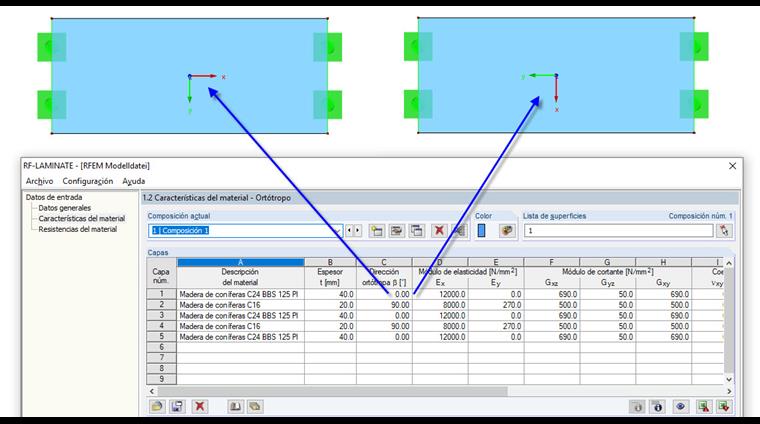The image size is (760, 424).
Task: Click the column A header
Action: 240,262
